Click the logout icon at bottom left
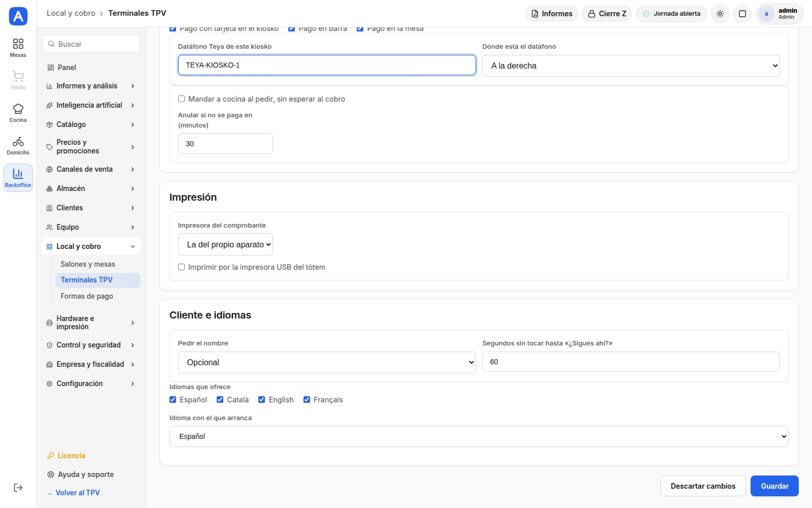The image size is (812, 508). tap(18, 488)
